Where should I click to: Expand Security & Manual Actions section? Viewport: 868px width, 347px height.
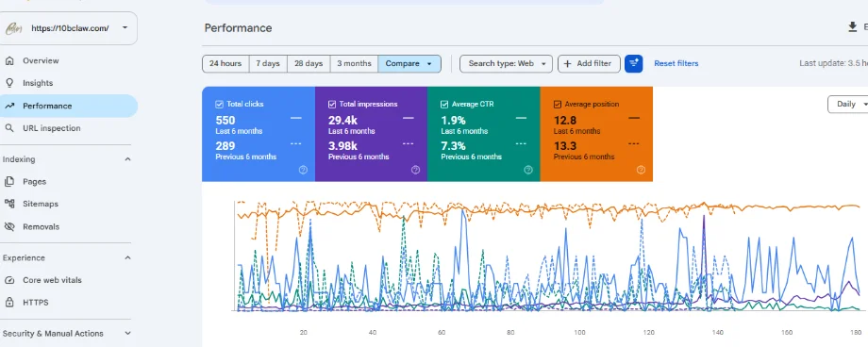(x=128, y=334)
